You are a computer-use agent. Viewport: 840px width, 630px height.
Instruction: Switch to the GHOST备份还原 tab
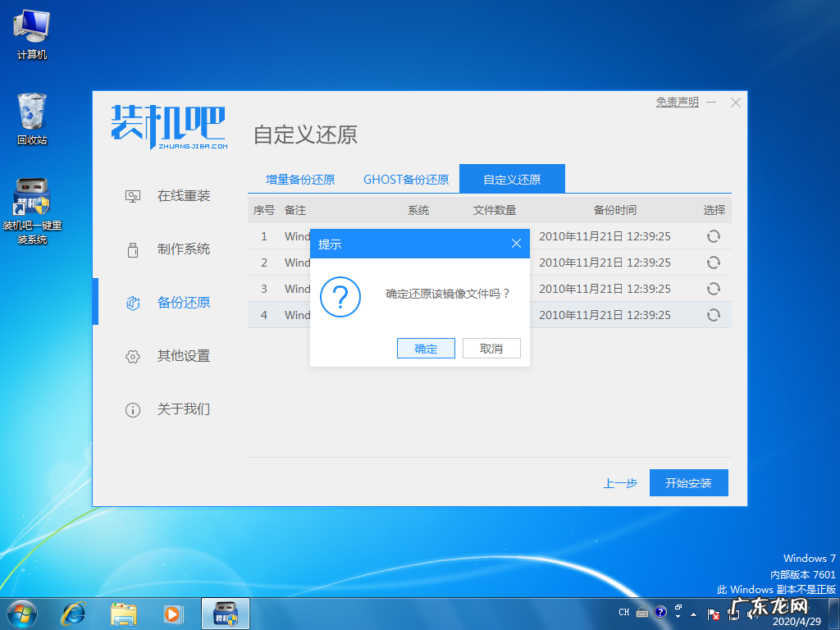(406, 179)
